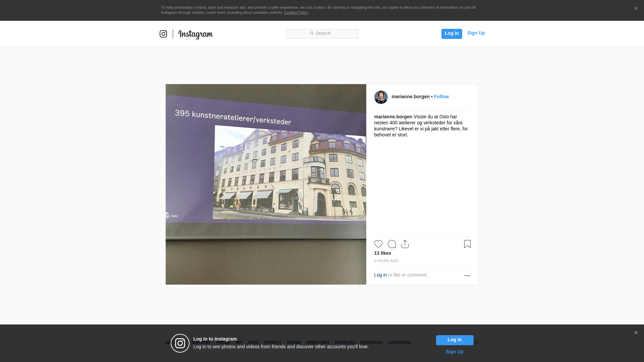Click the comment bubble icon
This screenshot has width=644, height=362.
pos(391,244)
